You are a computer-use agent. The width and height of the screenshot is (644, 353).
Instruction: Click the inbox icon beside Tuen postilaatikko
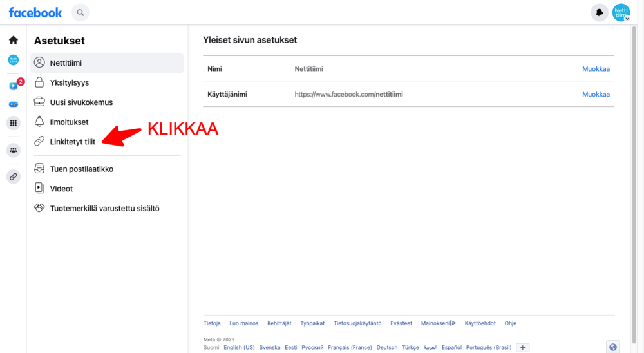[39, 169]
